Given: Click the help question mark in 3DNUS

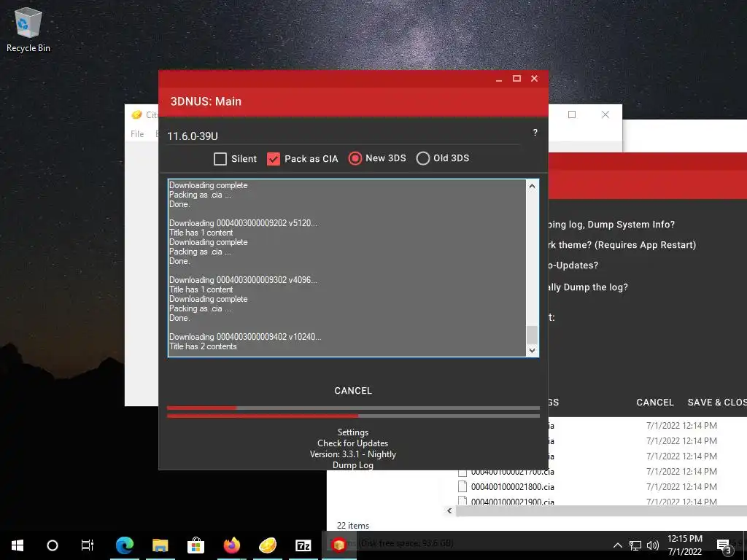Looking at the screenshot, I should pyautogui.click(x=535, y=133).
